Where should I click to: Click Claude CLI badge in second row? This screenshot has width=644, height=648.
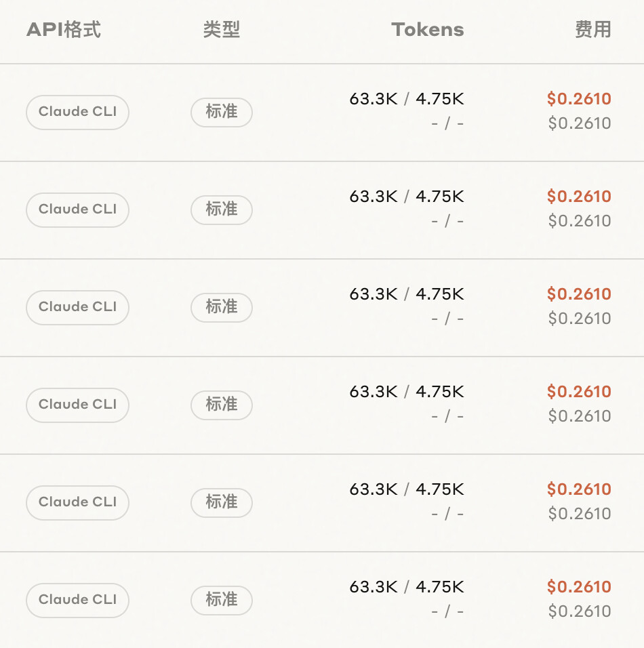click(78, 209)
